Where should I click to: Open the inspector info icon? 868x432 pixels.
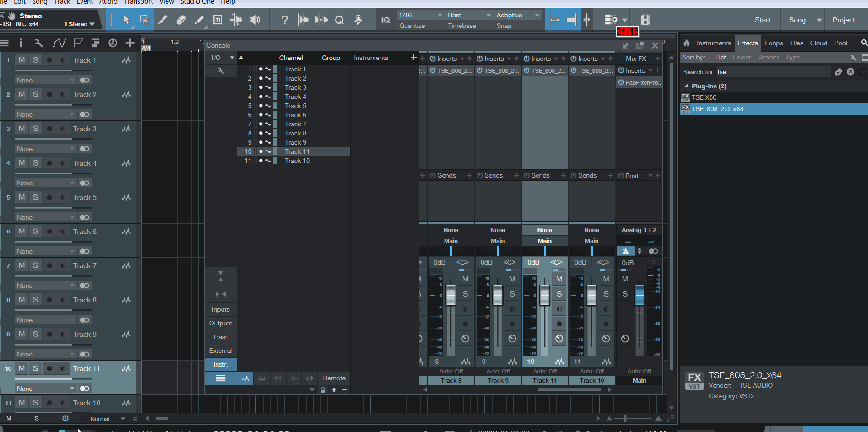click(21, 43)
